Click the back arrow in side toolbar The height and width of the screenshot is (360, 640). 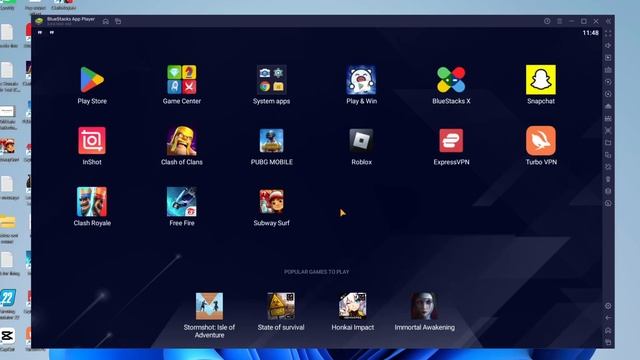[608, 318]
